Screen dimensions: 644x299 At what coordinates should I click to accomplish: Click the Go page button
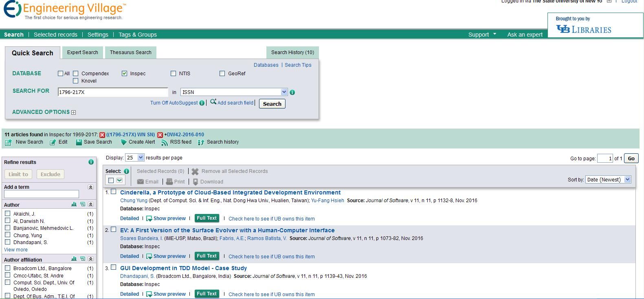pos(631,159)
